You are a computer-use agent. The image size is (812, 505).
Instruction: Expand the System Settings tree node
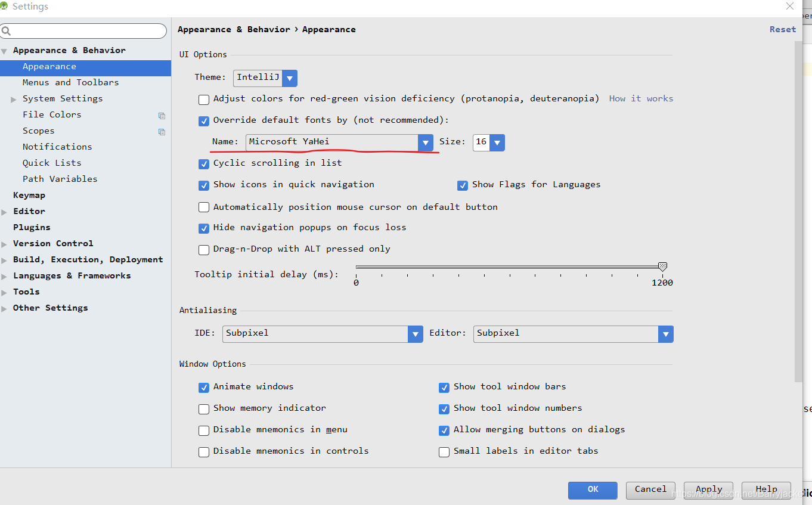(x=14, y=100)
